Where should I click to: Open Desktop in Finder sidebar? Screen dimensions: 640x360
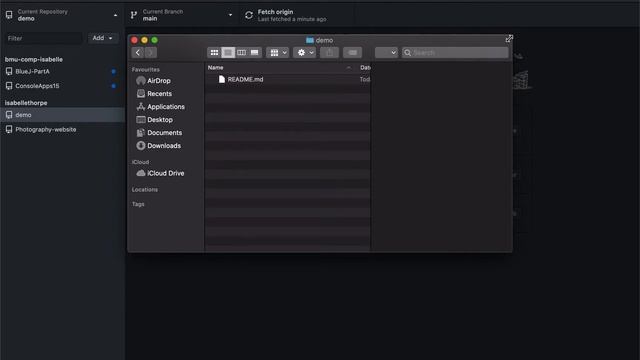160,120
